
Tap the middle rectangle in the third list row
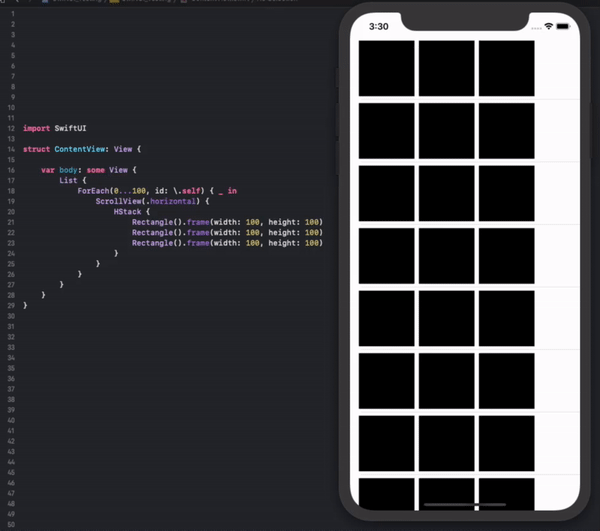coord(447,193)
